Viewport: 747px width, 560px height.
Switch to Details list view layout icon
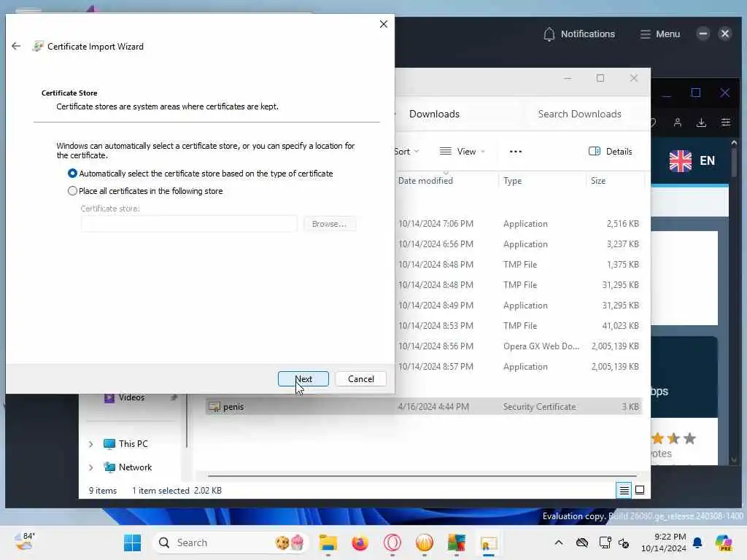[x=624, y=490]
